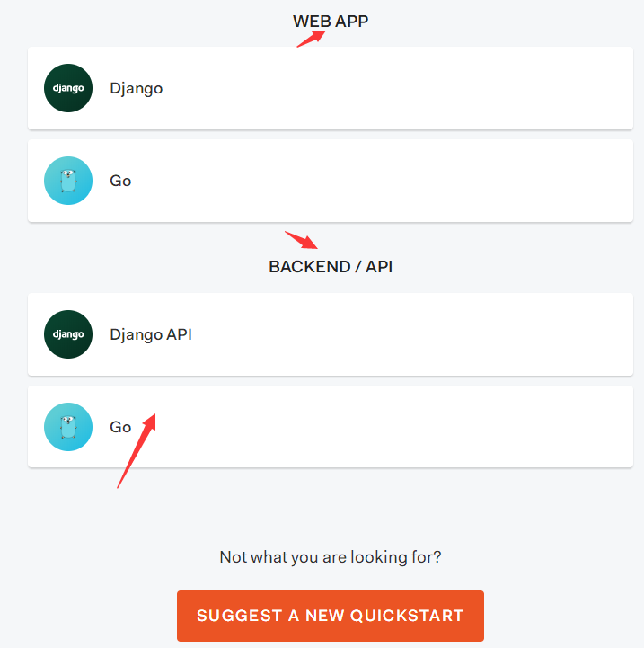
Task: Click SUGGEST A NEW QUICKSTART button
Action: (330, 616)
